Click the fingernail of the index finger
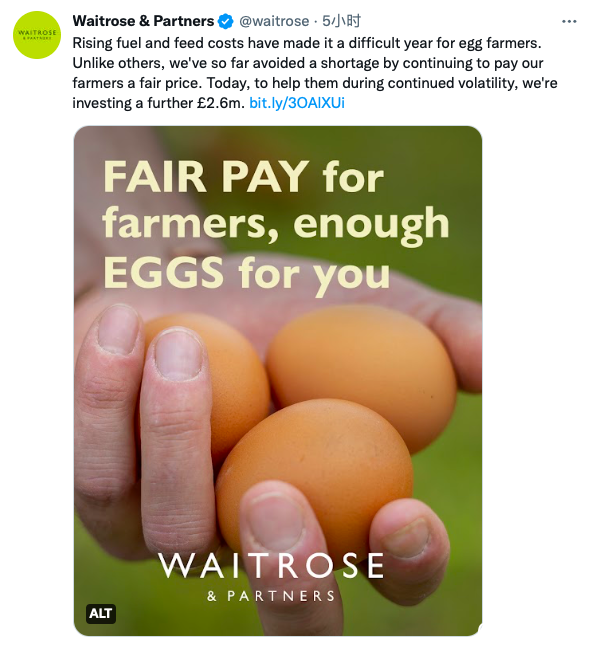Image resolution: width=589 pixels, height=645 pixels. [178, 354]
